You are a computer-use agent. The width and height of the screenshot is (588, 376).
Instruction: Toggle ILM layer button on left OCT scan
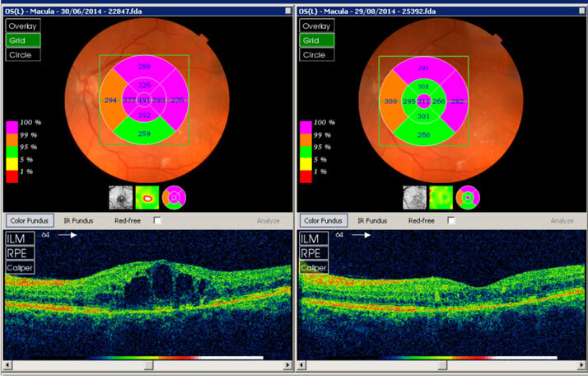21,238
